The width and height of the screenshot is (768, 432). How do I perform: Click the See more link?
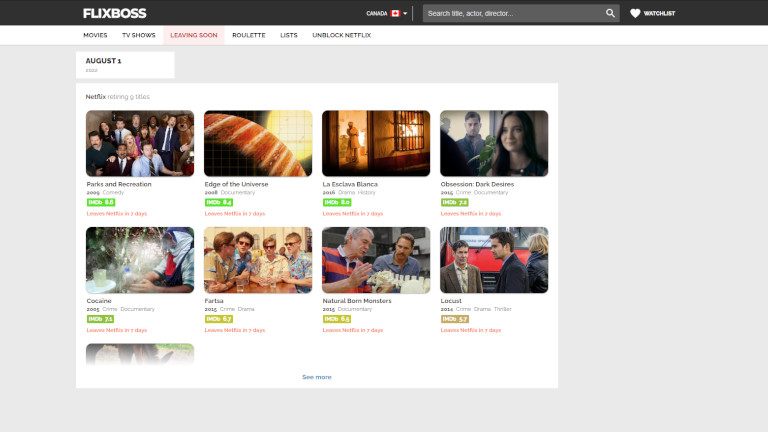pos(316,377)
